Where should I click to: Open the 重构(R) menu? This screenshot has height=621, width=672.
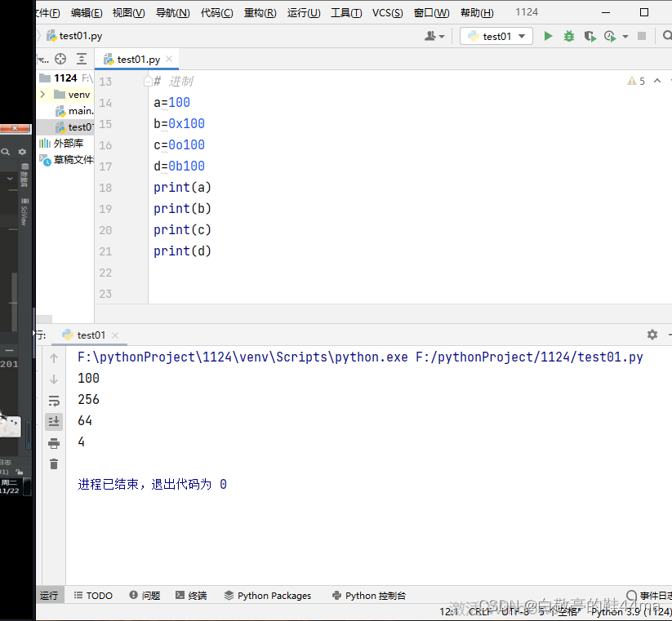point(260,13)
